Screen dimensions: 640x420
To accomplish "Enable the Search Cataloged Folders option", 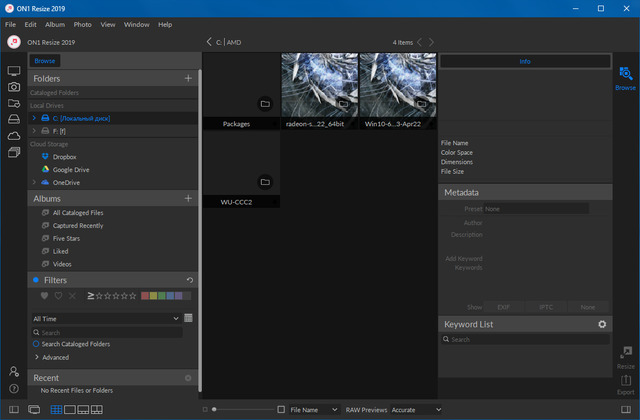I will pyautogui.click(x=36, y=344).
